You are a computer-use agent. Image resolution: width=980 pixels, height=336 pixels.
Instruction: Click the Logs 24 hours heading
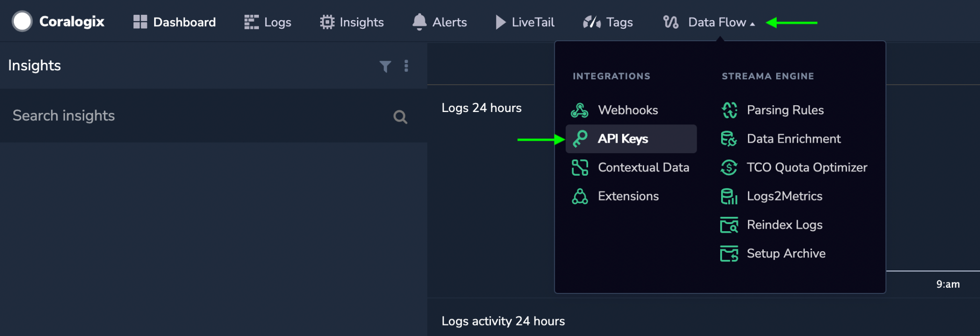coord(481,108)
